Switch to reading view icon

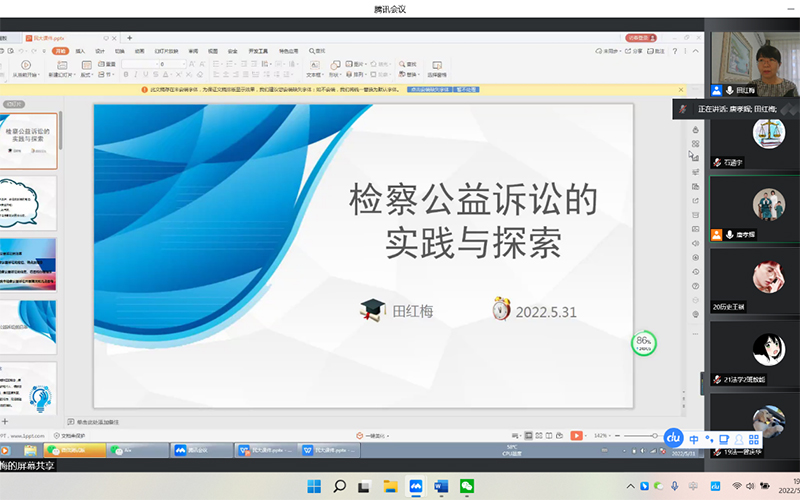pos(549,435)
